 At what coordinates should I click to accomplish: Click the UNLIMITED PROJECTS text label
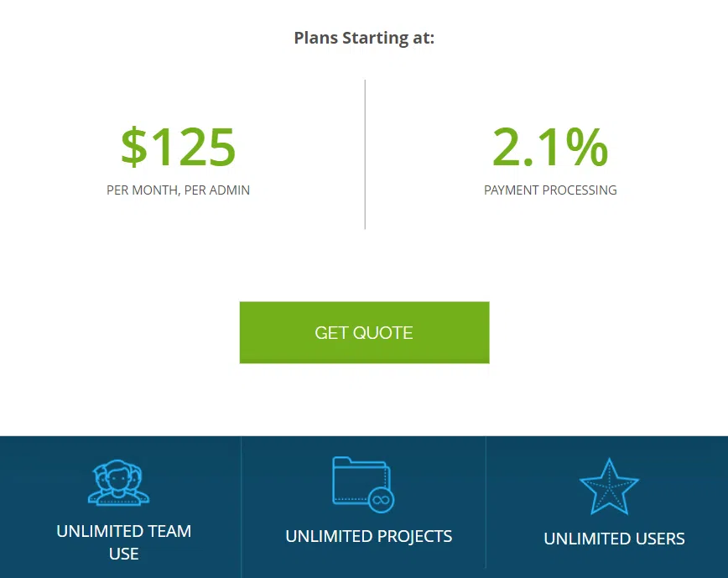(x=368, y=536)
